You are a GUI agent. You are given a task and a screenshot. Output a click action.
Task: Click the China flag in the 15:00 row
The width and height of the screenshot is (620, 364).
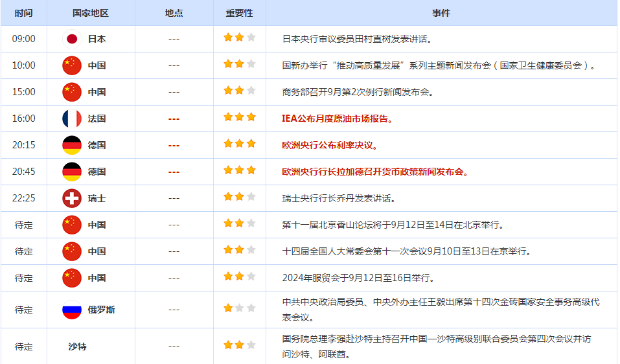71,92
